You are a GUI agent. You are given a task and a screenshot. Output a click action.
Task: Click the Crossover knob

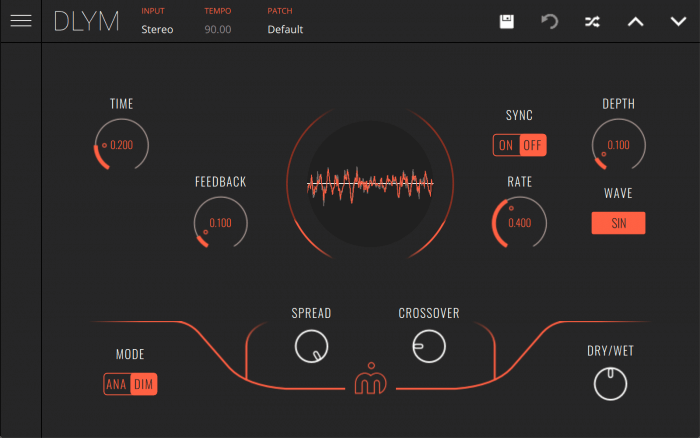coord(429,346)
